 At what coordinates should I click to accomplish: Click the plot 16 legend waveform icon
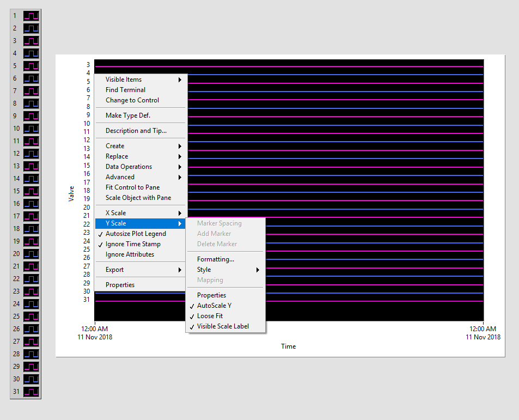(31, 204)
